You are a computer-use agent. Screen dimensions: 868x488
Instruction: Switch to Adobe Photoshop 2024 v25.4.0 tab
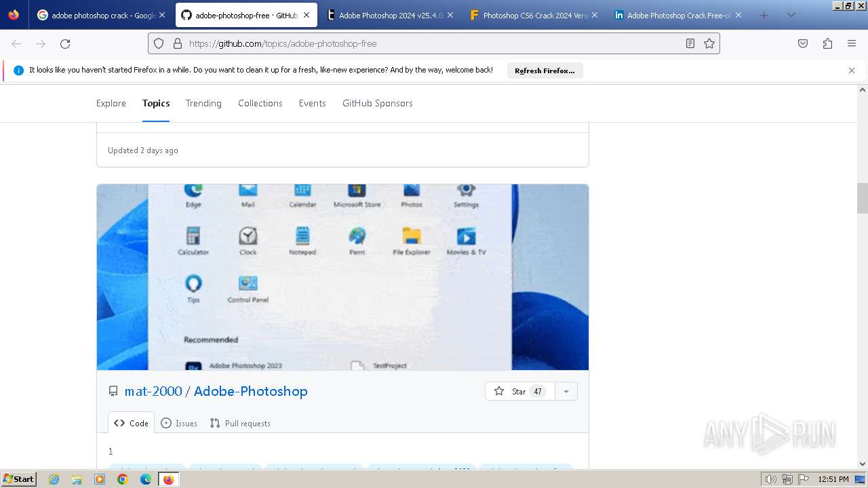[384, 15]
